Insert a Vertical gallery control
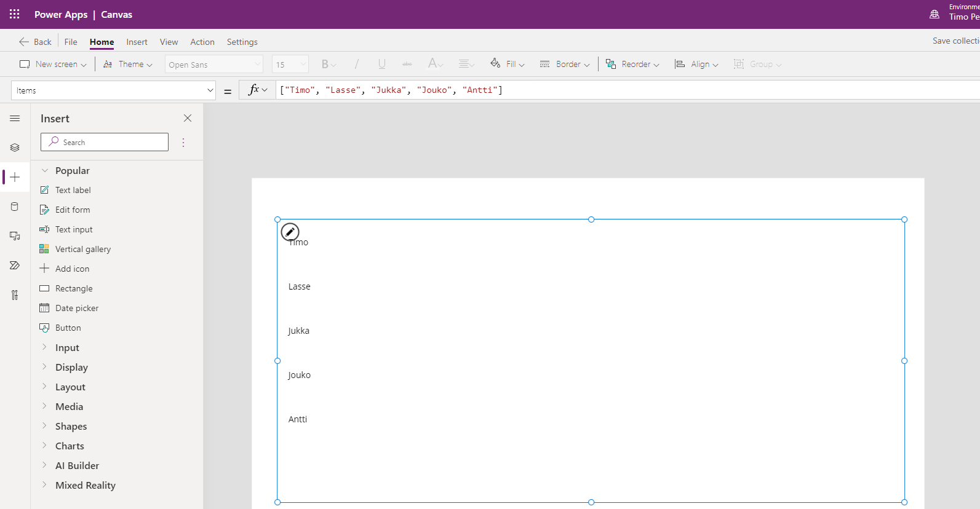 pos(82,249)
